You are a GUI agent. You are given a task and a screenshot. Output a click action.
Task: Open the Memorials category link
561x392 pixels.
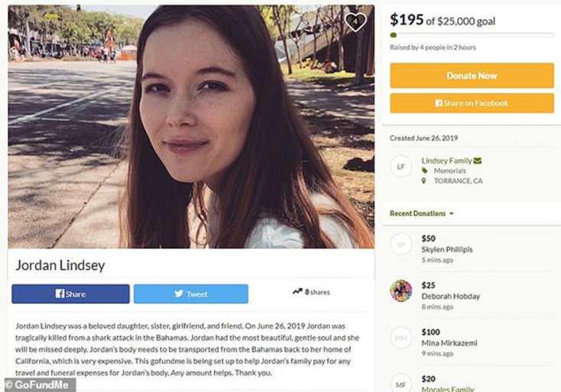tap(451, 171)
